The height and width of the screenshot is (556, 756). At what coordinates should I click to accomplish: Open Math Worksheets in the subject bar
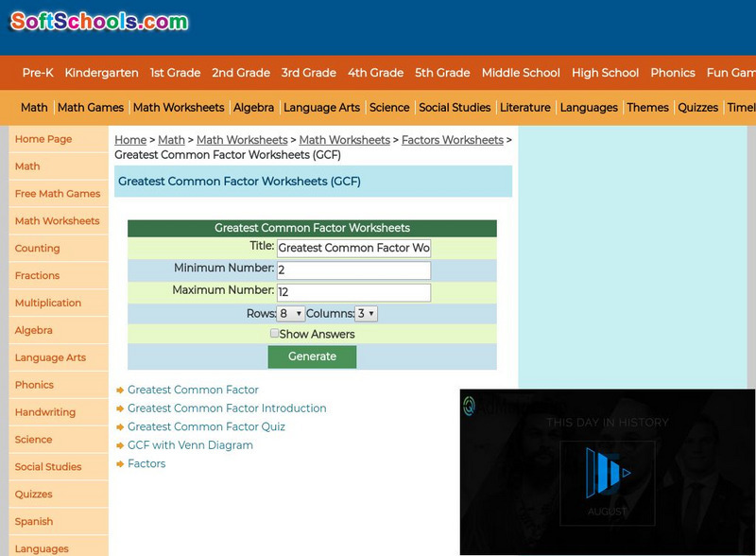click(x=179, y=108)
